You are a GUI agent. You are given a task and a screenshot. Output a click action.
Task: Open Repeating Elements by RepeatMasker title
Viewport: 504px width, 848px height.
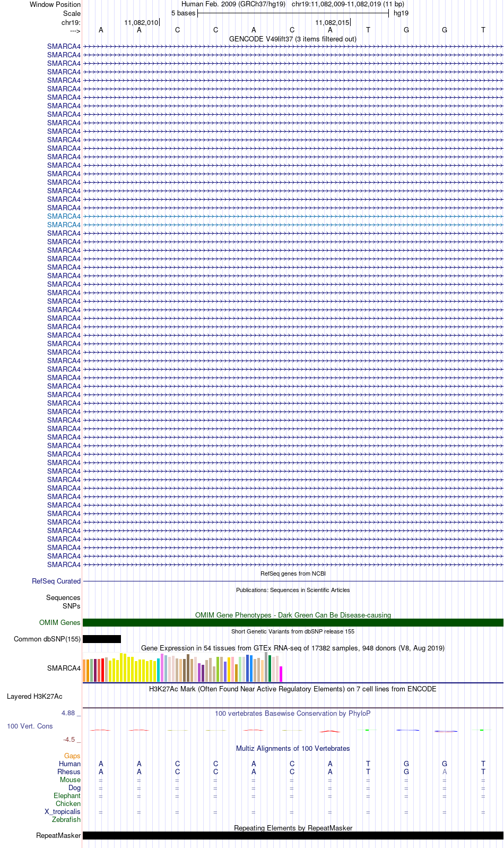(293, 828)
